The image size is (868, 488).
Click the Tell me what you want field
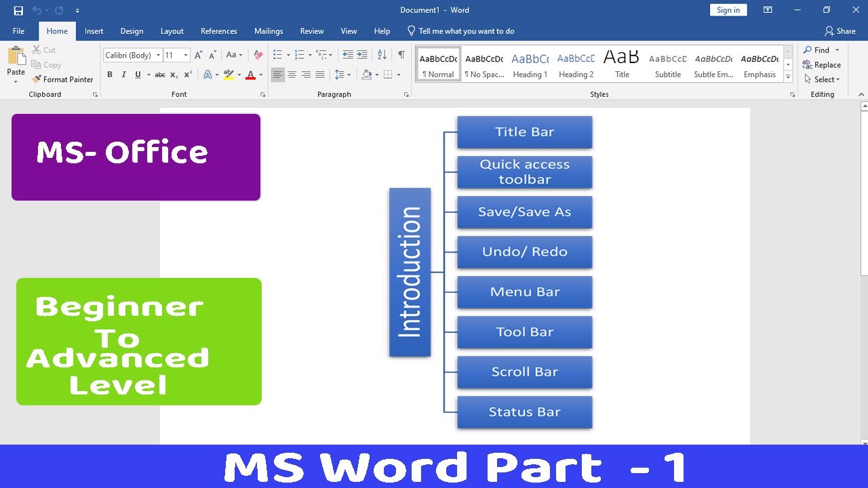point(461,31)
